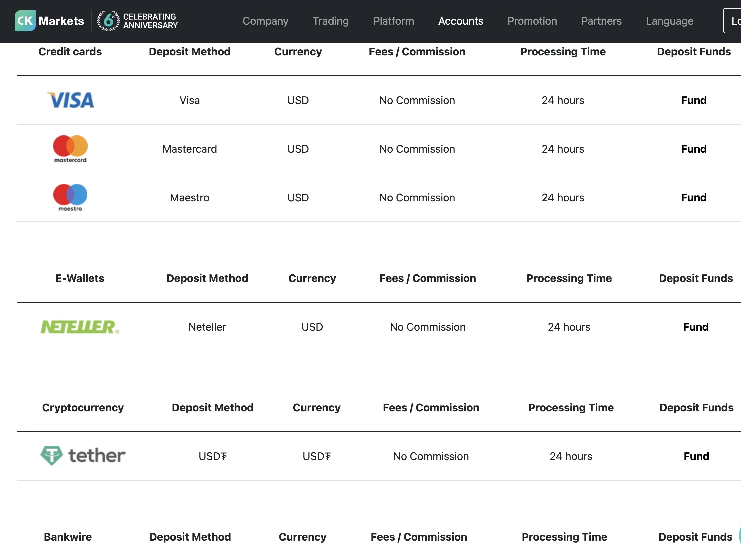Click the Visa card logo
This screenshot has height=560, width=741.
click(x=70, y=100)
